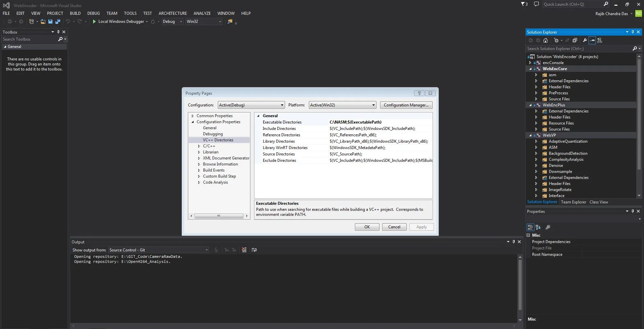Viewport: 644px width, 329px height.
Task: Open the FILE menu
Action: tap(6, 13)
